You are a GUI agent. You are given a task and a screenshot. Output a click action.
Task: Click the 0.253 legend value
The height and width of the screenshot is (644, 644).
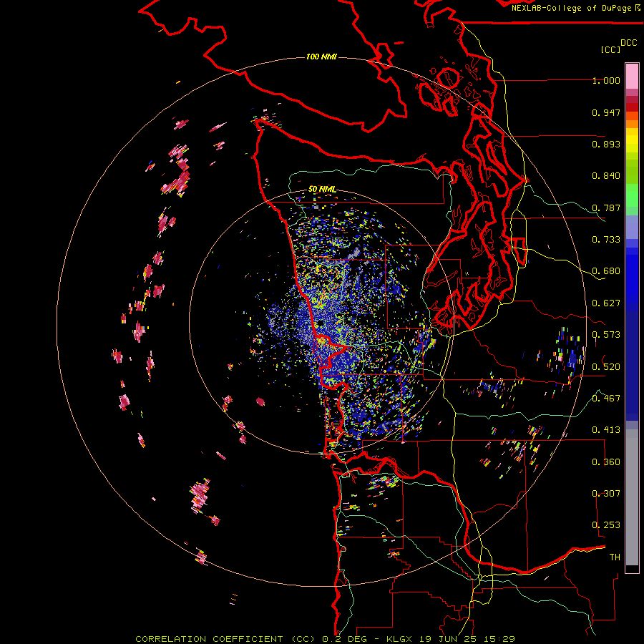[x=606, y=525]
